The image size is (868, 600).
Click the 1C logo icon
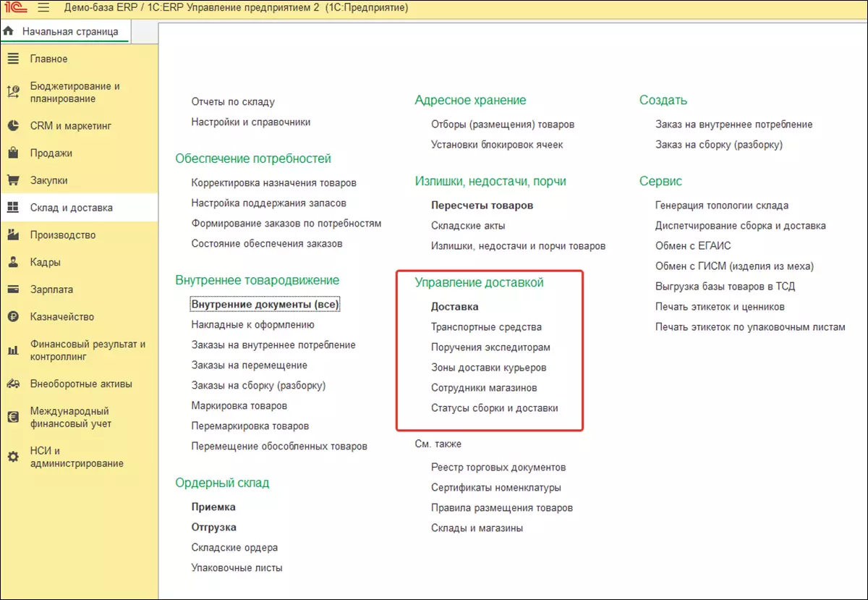[x=17, y=8]
